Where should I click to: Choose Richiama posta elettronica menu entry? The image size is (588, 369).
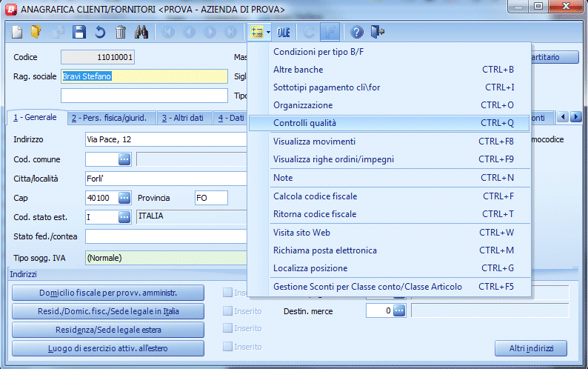point(389,250)
